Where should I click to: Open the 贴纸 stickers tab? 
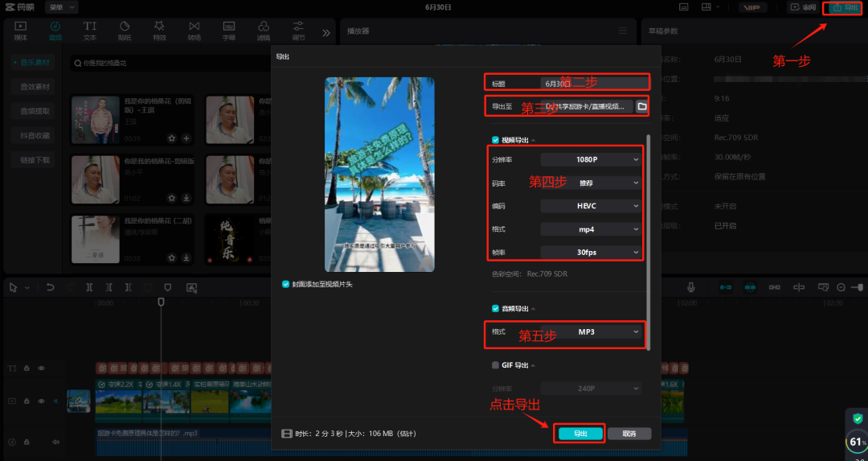125,31
